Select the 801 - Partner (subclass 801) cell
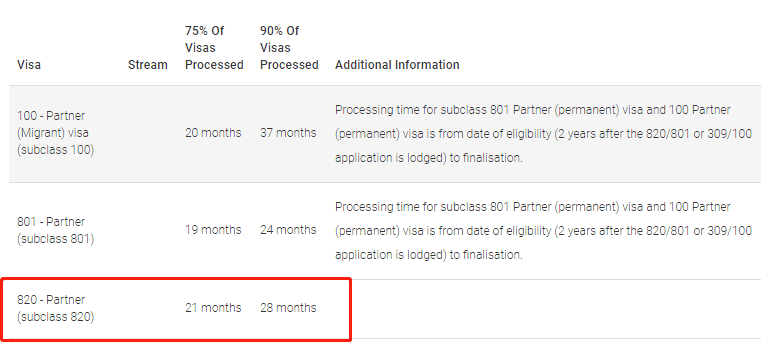776x364 pixels. tap(55, 230)
